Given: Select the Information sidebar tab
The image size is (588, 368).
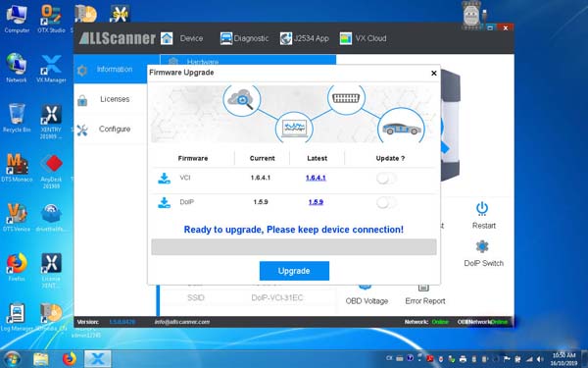Looking at the screenshot, I should click(111, 69).
